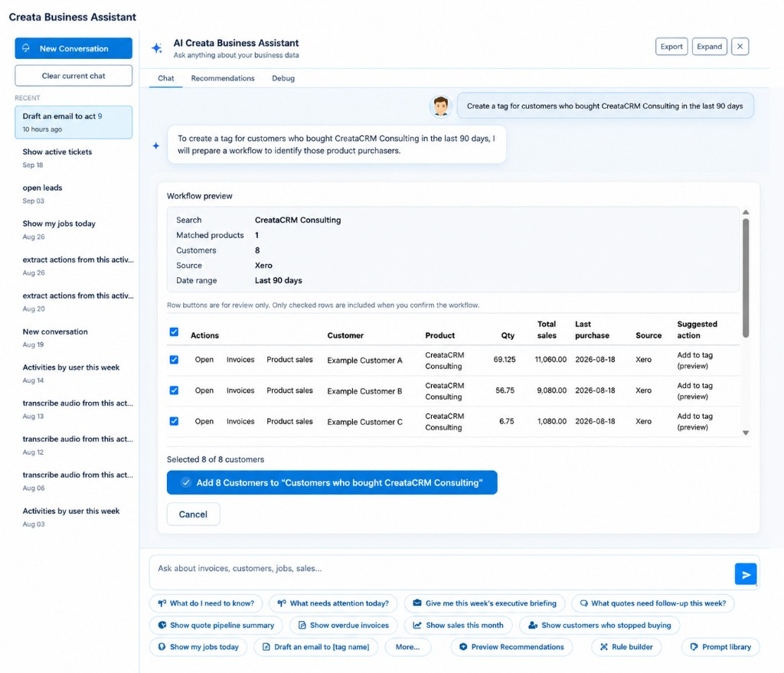Screen dimensions: 784x673
Task: Click Product sales for Example Customer A
Action: point(289,360)
